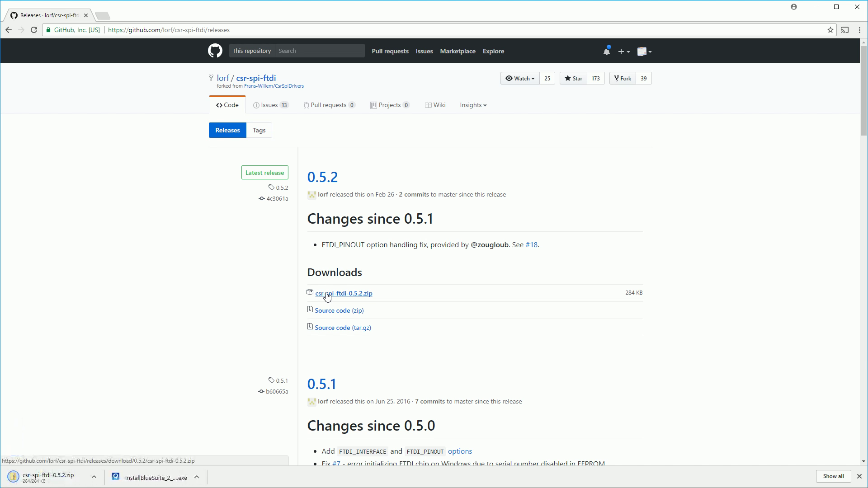Click the This repository search scope
Viewport: 868px width, 488px height.
pos(252,51)
